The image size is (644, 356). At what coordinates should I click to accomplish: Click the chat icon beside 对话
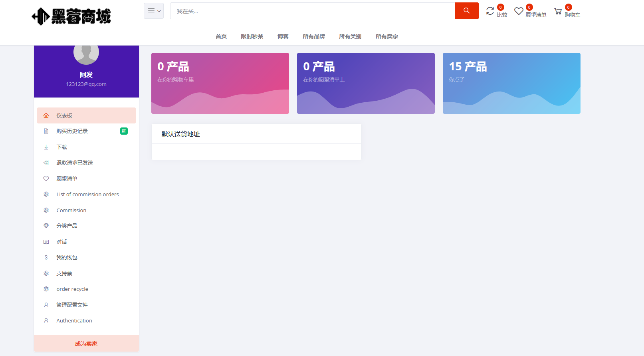[46, 242]
